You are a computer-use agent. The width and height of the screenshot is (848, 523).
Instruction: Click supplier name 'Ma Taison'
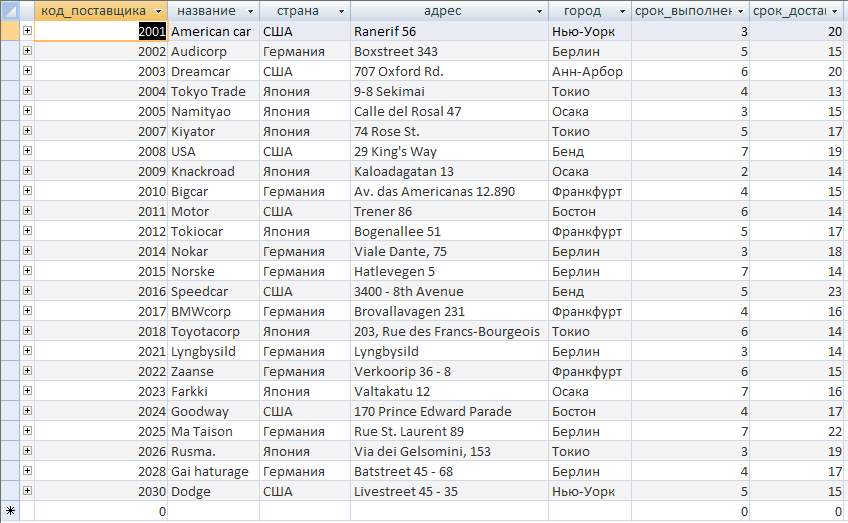pyautogui.click(x=202, y=432)
